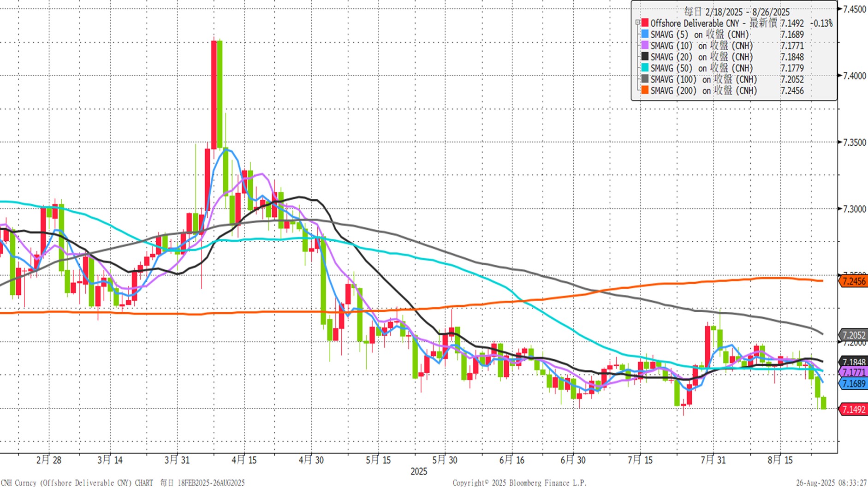Click the Bloomberg Finance L.P. copyright text
This screenshot has height=488, width=868.
519,483
